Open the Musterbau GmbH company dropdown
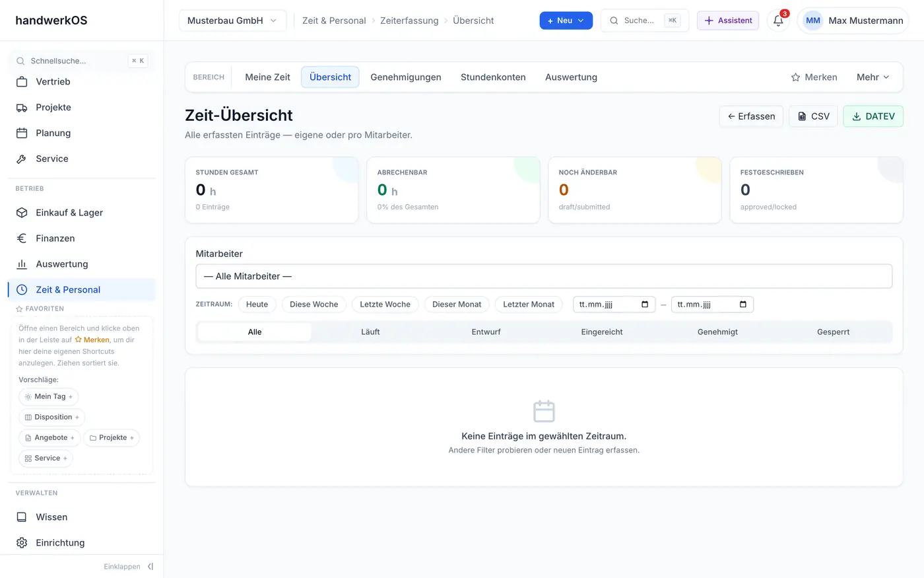924x578 pixels. point(233,20)
